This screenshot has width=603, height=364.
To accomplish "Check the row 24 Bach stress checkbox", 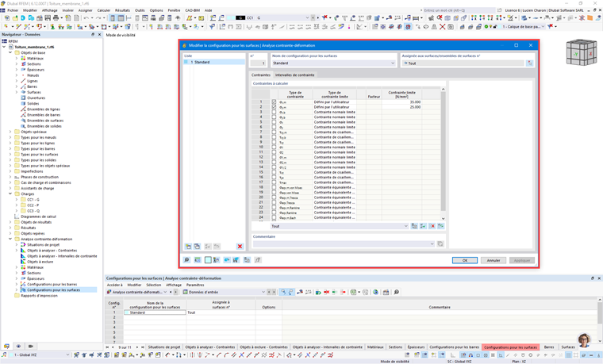I will pyautogui.click(x=274, y=217).
